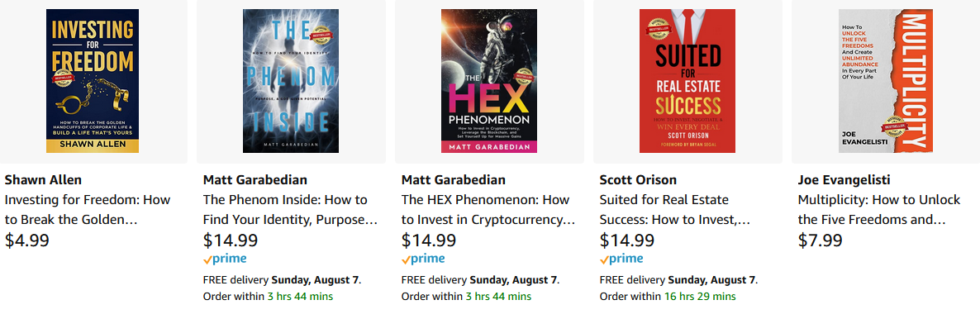Open The Phenom Inside book cover
Image resolution: width=980 pixels, height=319 pixels.
pos(291,81)
